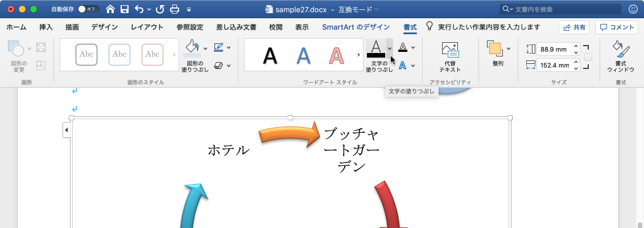Apply the blue A WordArt style

pyautogui.click(x=303, y=55)
